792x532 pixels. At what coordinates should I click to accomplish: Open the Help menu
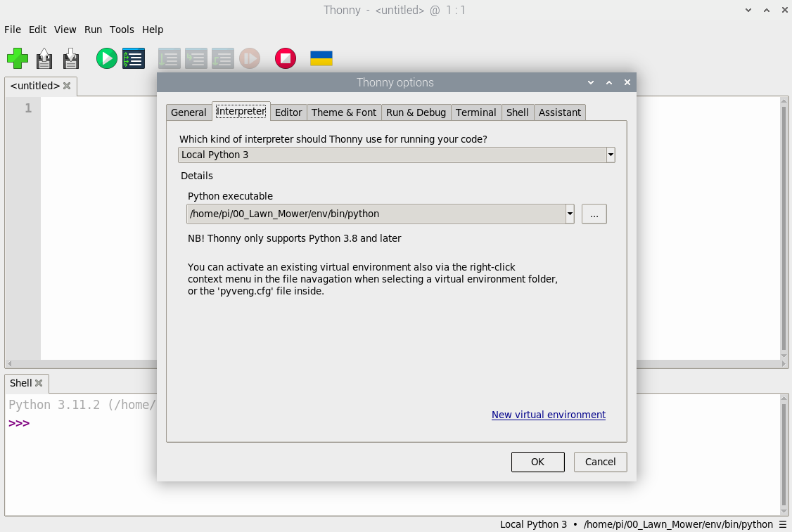click(153, 30)
